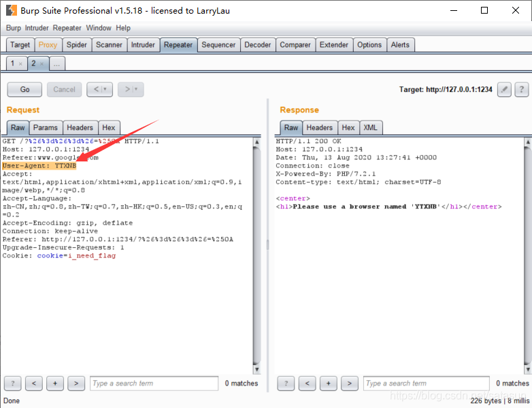The height and width of the screenshot is (408, 532).
Task: Click the Go button
Action: pos(24,90)
